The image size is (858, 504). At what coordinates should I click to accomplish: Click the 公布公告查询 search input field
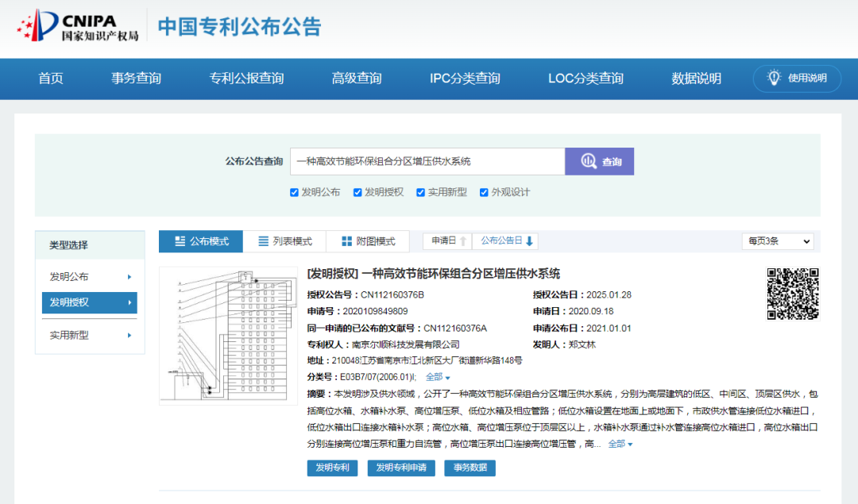[x=427, y=161]
